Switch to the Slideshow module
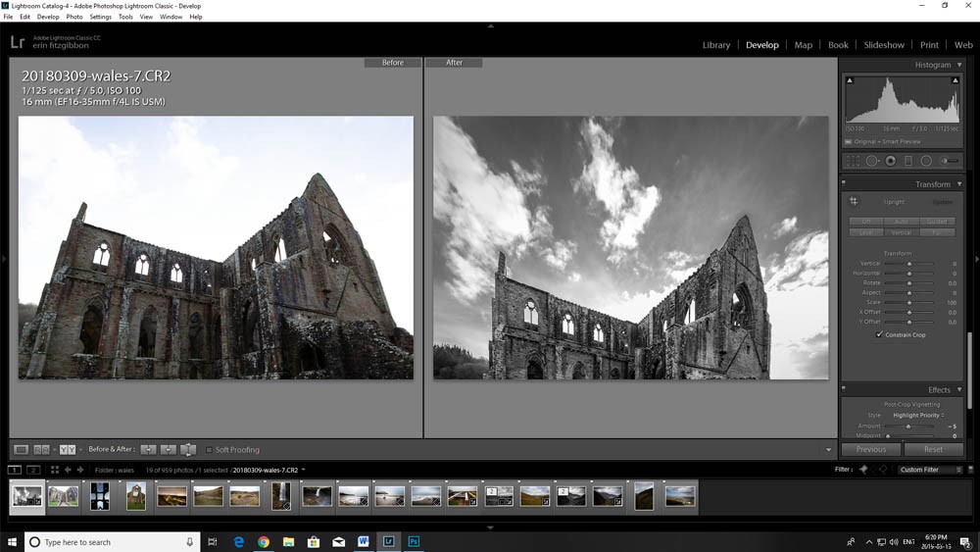Image resolution: width=980 pixels, height=552 pixels. pos(884,45)
